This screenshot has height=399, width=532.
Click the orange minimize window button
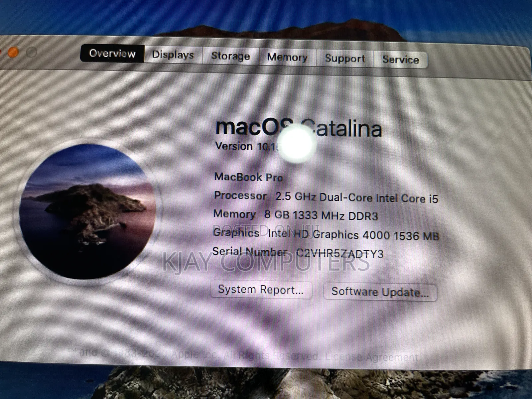click(13, 53)
